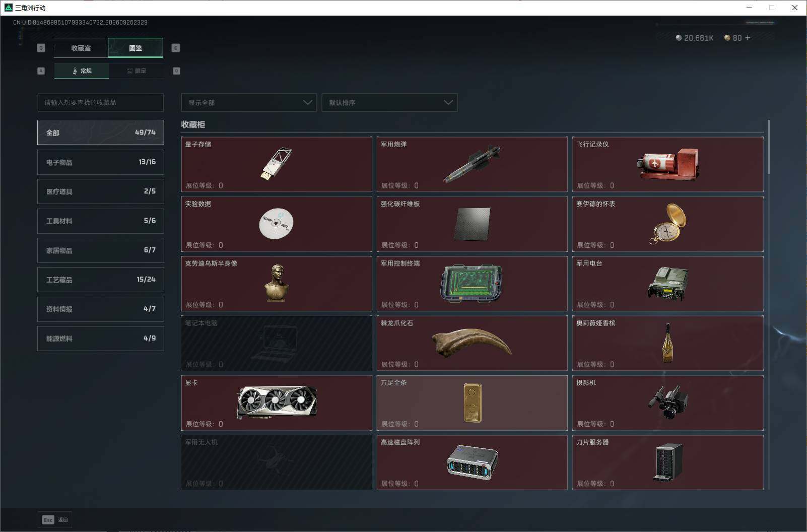The image size is (807, 532).
Task: Choose the 强化碳纤维板 carbon fiber item
Action: [x=472, y=224]
